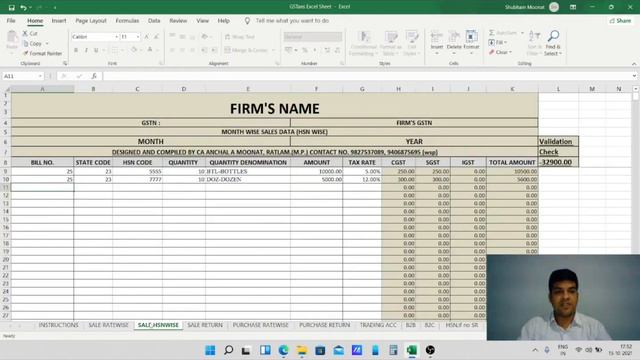
Task: Click the Increase Font Size icon
Action: coord(147,37)
